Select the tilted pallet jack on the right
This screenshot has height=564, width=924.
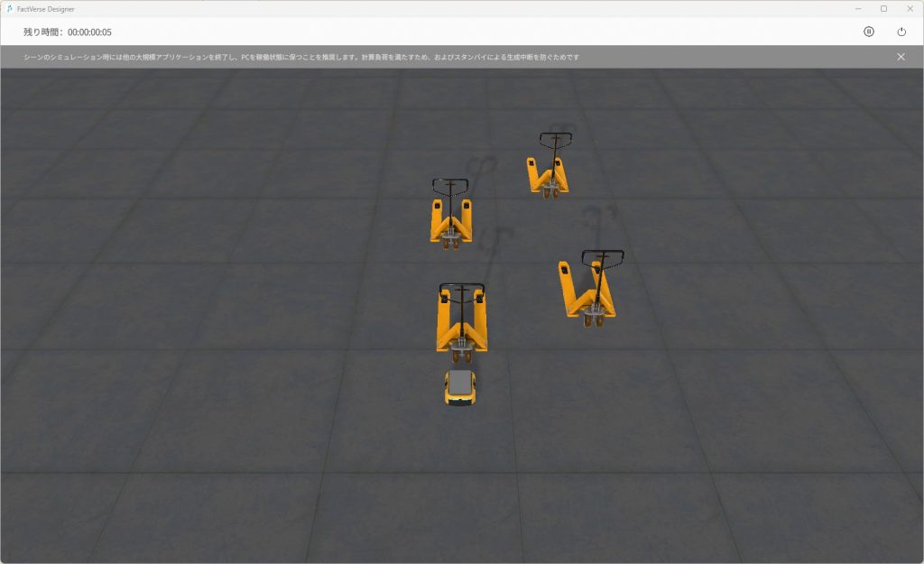587,291
